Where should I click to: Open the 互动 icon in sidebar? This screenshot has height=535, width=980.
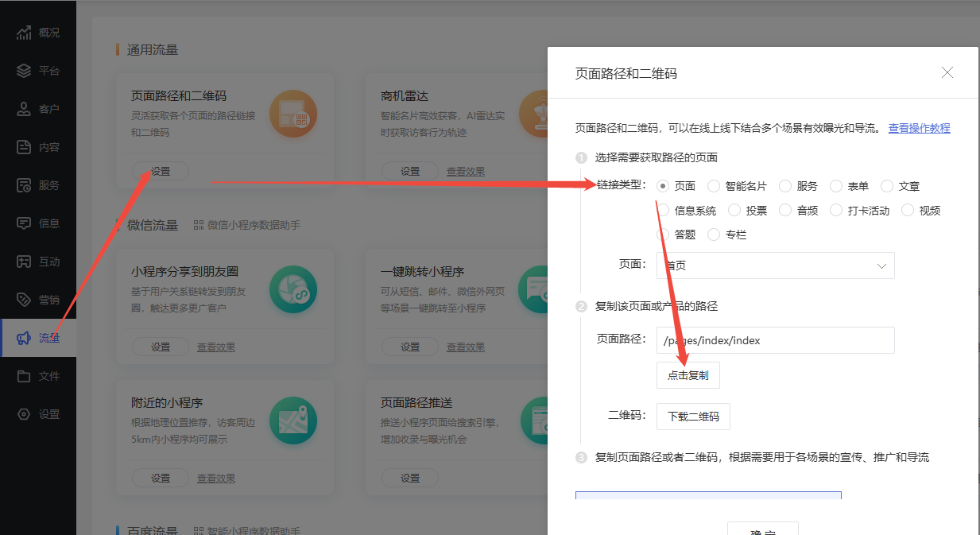(24, 262)
